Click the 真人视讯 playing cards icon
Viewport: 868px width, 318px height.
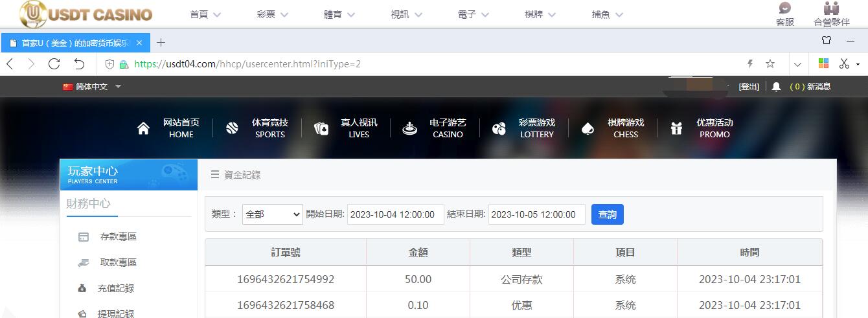point(321,128)
